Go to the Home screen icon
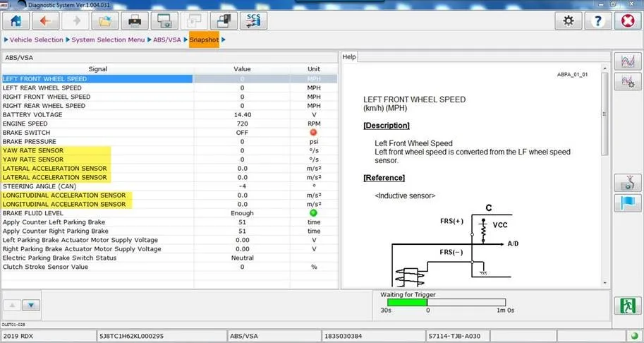Screen dimensions: 644x343 click(16, 20)
